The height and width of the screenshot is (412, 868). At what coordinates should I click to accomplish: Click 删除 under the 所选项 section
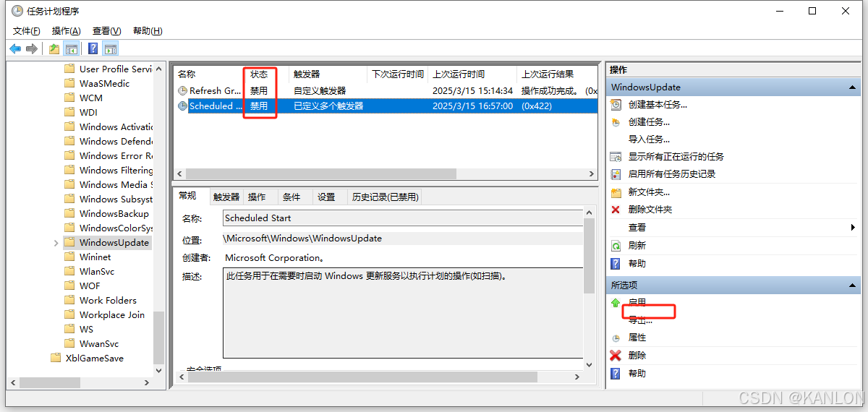point(637,355)
